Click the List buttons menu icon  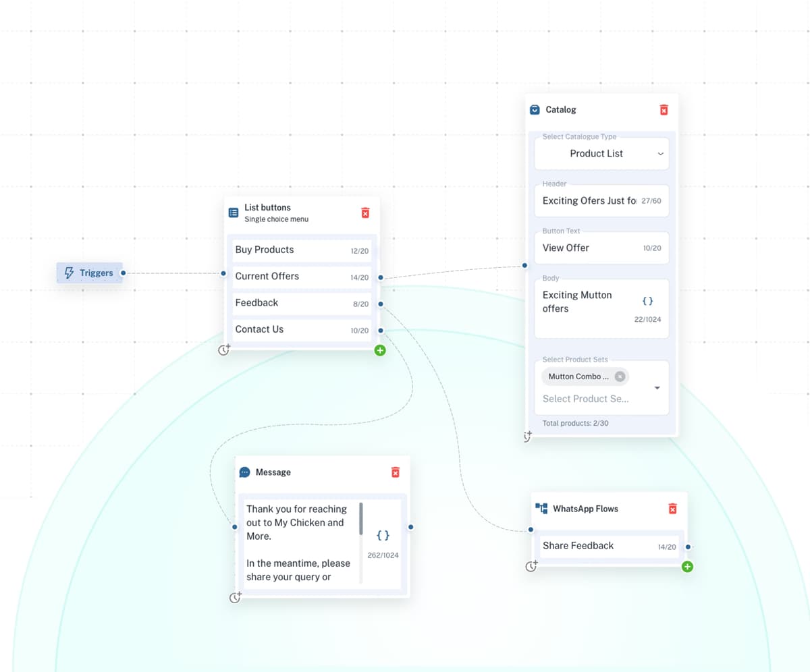[234, 213]
